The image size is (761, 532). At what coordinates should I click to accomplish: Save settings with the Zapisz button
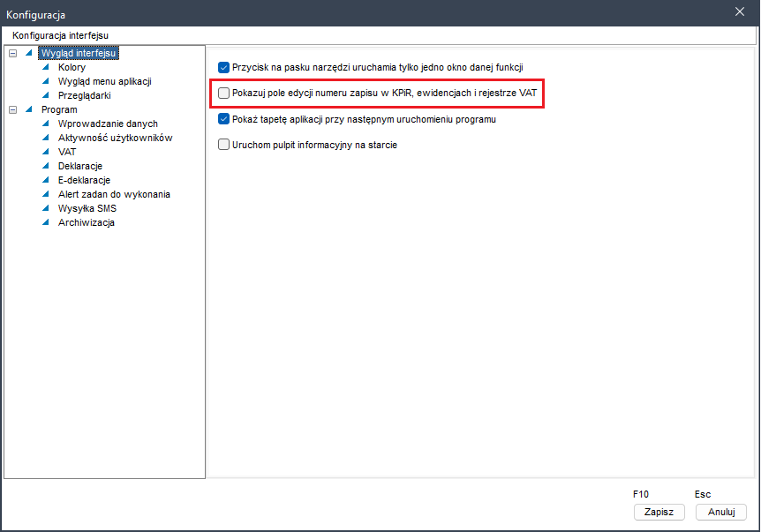pos(659,512)
